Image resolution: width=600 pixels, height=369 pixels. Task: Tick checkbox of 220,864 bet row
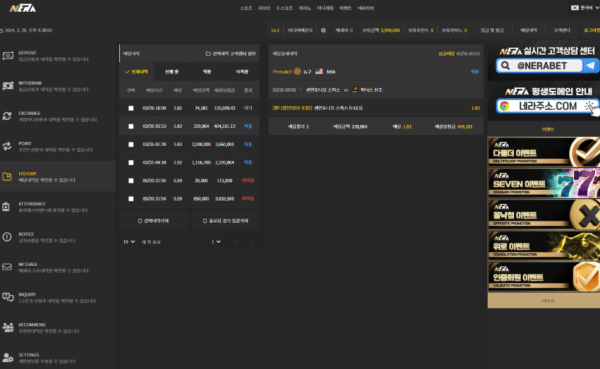131,126
